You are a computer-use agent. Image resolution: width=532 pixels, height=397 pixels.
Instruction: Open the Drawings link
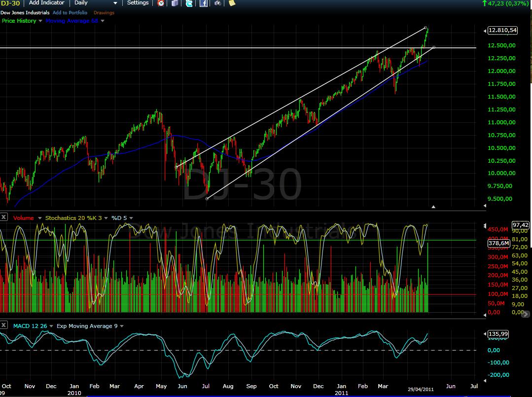(x=104, y=12)
